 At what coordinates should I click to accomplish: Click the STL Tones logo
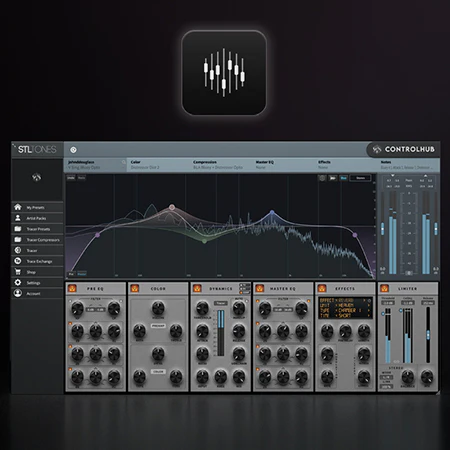coord(37,149)
